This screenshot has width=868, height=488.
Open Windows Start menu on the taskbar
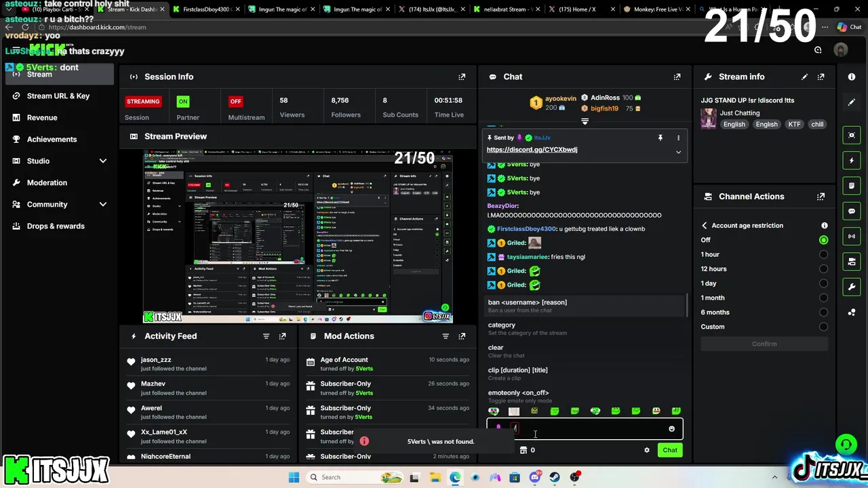[x=294, y=477]
